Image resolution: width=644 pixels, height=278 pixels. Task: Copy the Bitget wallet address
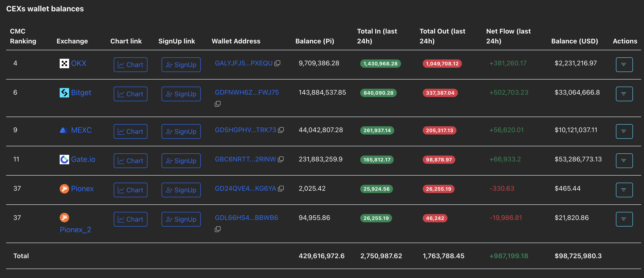pyautogui.click(x=218, y=104)
